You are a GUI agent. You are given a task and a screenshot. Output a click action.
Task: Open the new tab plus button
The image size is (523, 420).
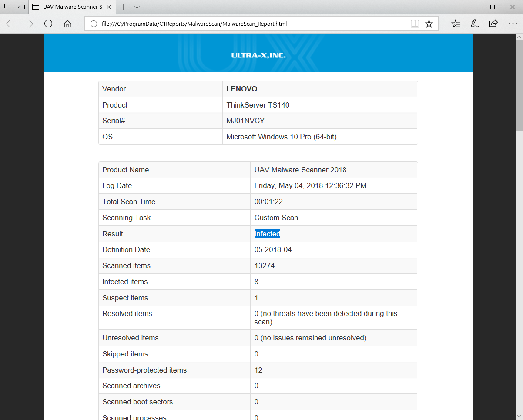[123, 7]
